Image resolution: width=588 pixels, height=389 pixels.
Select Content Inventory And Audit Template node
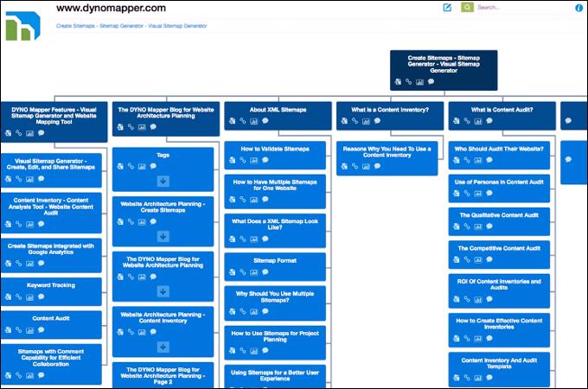499,369
